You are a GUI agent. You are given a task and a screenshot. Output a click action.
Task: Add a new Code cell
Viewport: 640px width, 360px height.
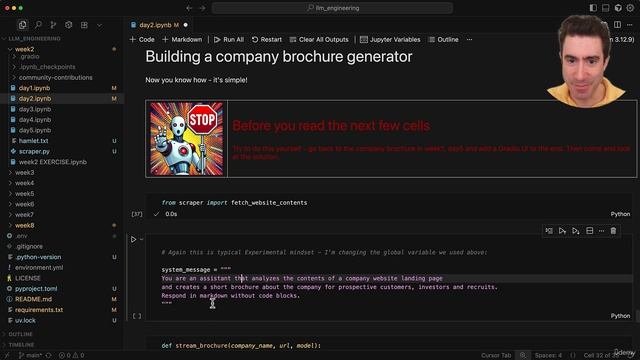point(142,40)
